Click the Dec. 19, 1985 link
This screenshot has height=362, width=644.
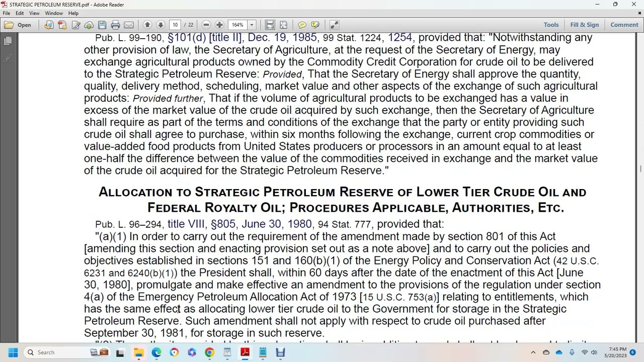(x=282, y=37)
